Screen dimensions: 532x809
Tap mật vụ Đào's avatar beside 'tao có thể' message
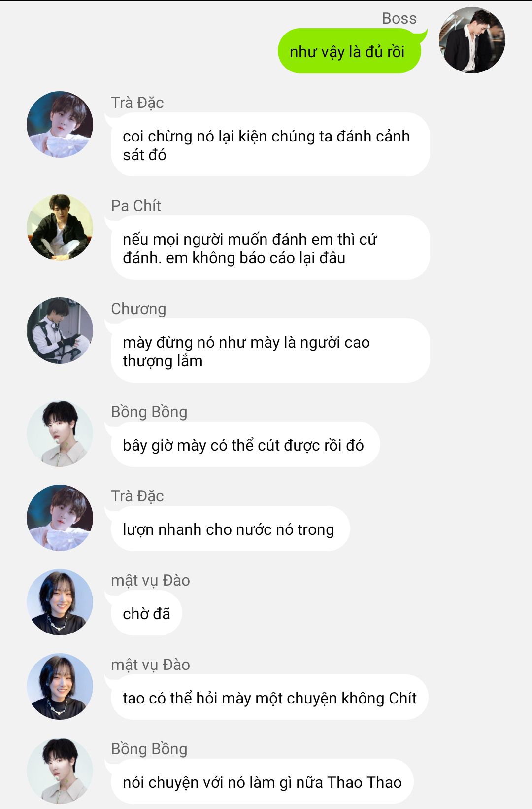60,686
